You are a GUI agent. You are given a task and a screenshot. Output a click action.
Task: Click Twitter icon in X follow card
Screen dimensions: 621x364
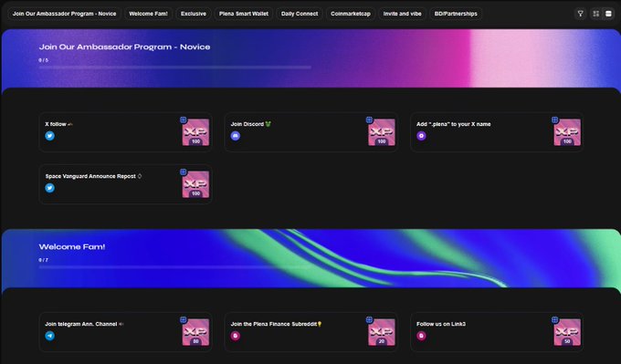[x=50, y=136]
